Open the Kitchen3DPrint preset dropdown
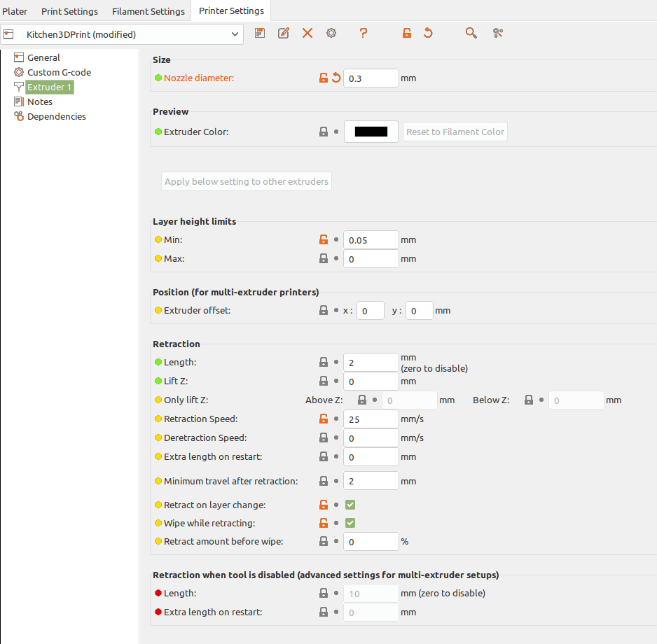The height and width of the screenshot is (644, 657). click(x=122, y=34)
